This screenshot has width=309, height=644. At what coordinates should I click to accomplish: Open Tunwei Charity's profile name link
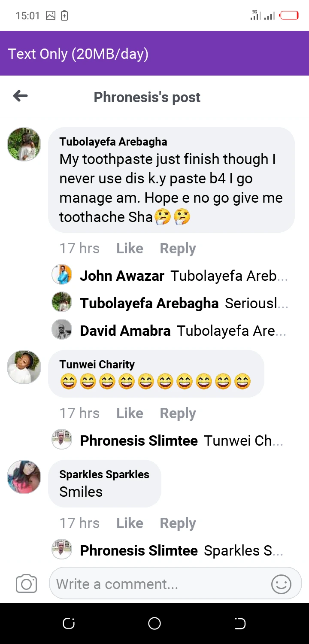coord(97,365)
